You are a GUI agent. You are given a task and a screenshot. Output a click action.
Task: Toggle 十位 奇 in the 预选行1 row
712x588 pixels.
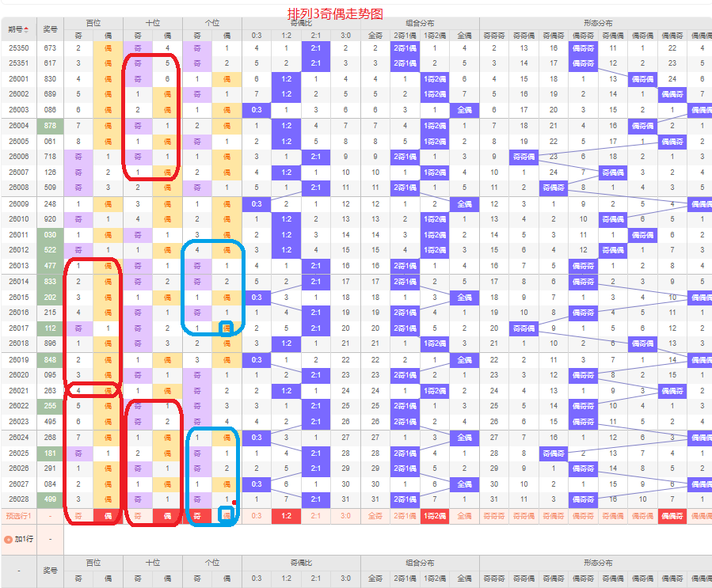(x=138, y=516)
